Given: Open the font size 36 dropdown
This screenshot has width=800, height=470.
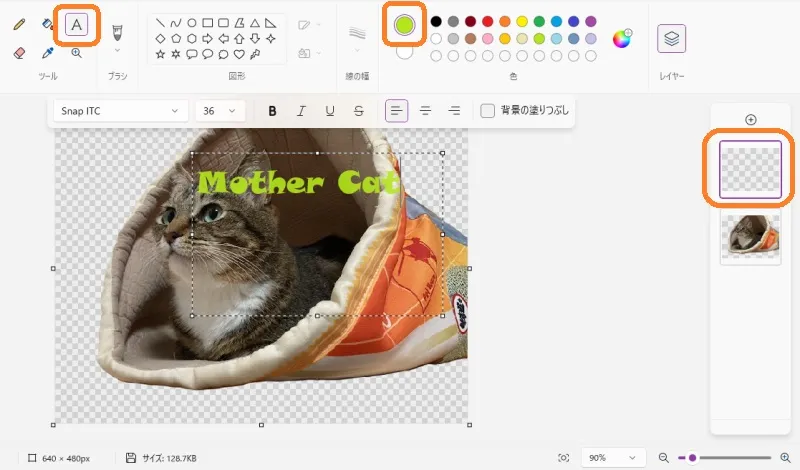Looking at the screenshot, I should pyautogui.click(x=219, y=111).
